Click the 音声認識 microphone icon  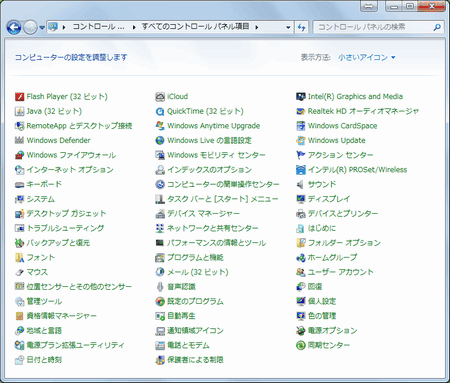[160, 287]
